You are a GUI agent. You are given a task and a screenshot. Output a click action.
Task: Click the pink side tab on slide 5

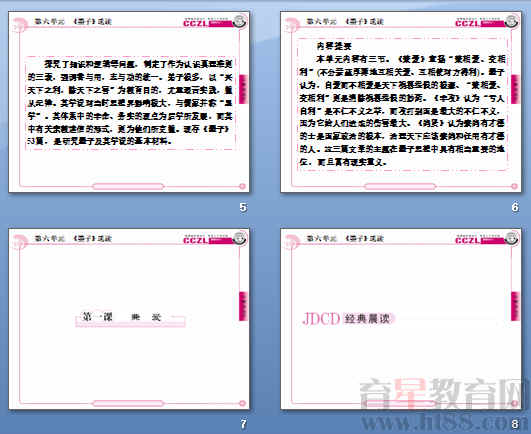(x=243, y=89)
